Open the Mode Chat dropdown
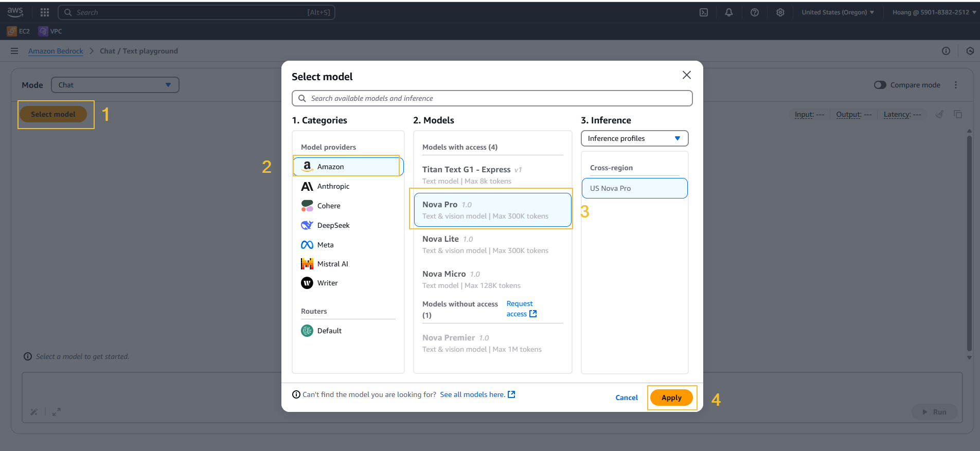The width and height of the screenshot is (980, 451). 115,85
